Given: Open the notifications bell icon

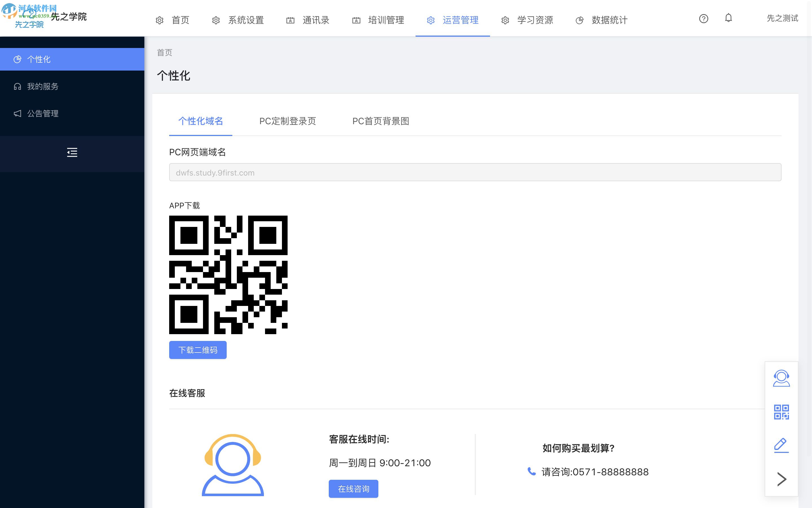Looking at the screenshot, I should (728, 18).
